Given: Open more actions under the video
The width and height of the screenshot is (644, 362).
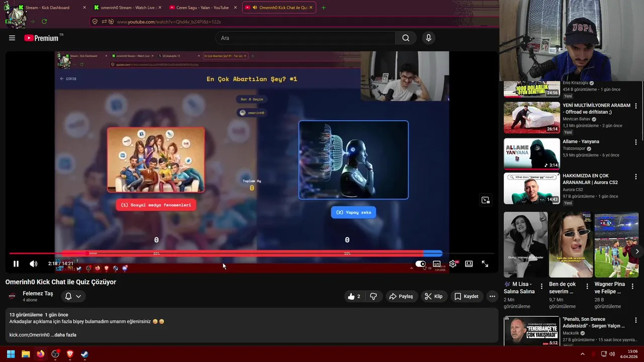Looking at the screenshot, I should pos(492,297).
